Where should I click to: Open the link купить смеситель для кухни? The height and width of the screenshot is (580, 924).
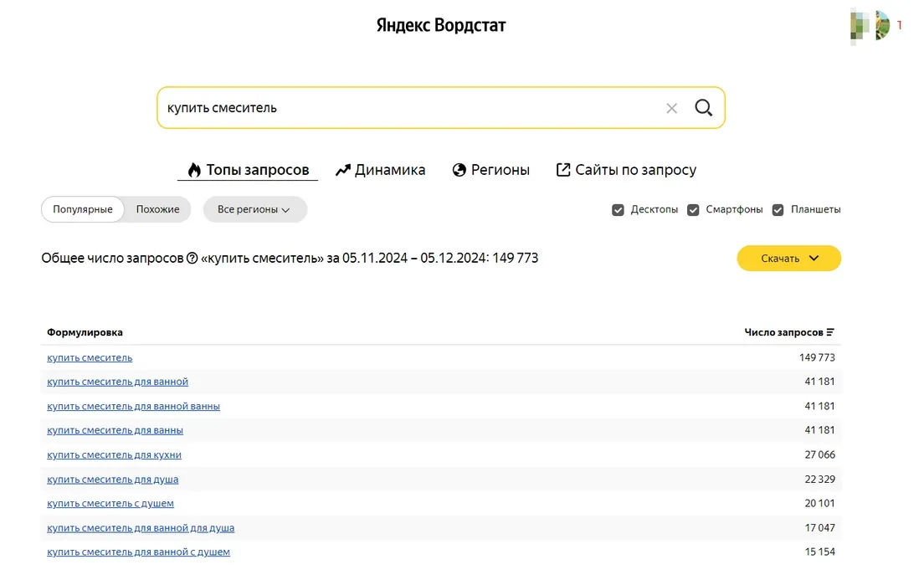[115, 455]
